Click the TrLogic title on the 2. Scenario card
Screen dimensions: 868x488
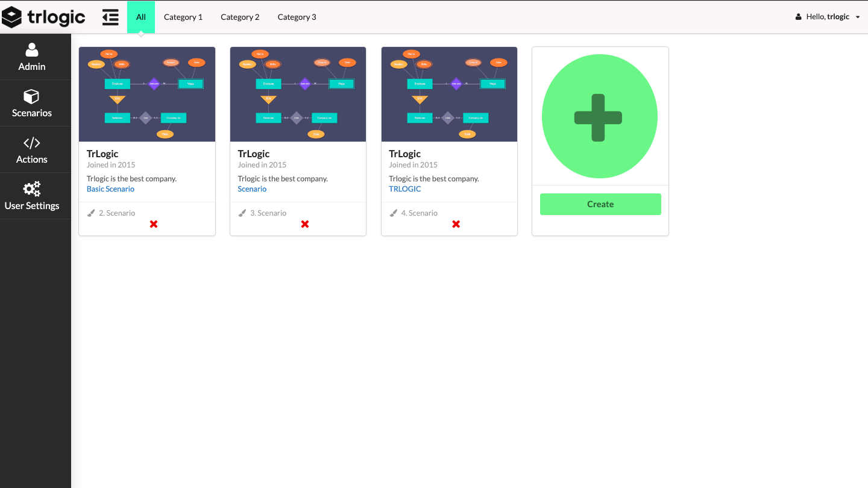(x=102, y=154)
